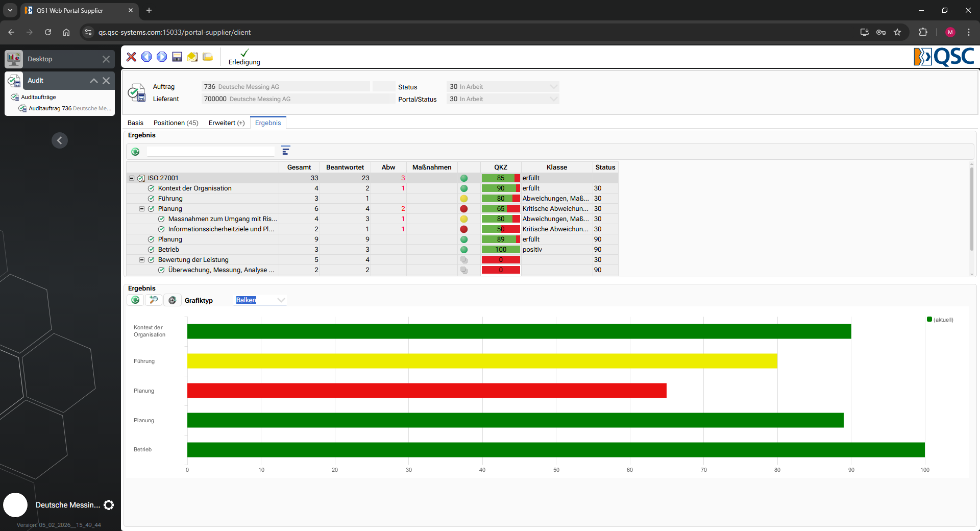Open the yellow folder documents icon
The width and height of the screenshot is (980, 531).
click(208, 57)
